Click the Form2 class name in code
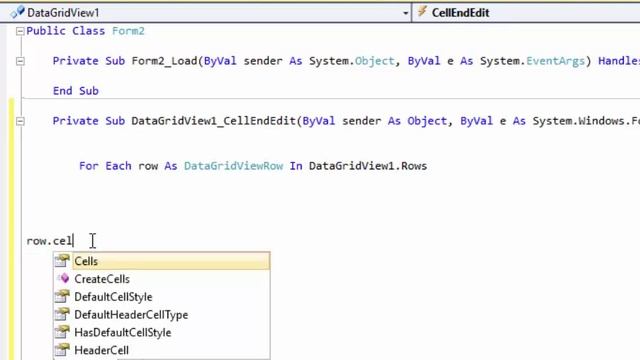Screen dimensions: 640x360 tap(128, 31)
